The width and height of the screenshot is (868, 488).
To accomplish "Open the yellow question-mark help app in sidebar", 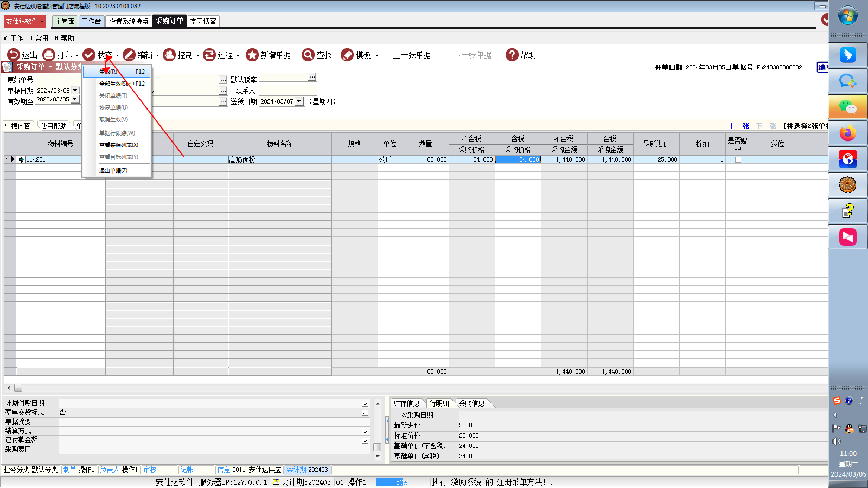I will point(848,211).
